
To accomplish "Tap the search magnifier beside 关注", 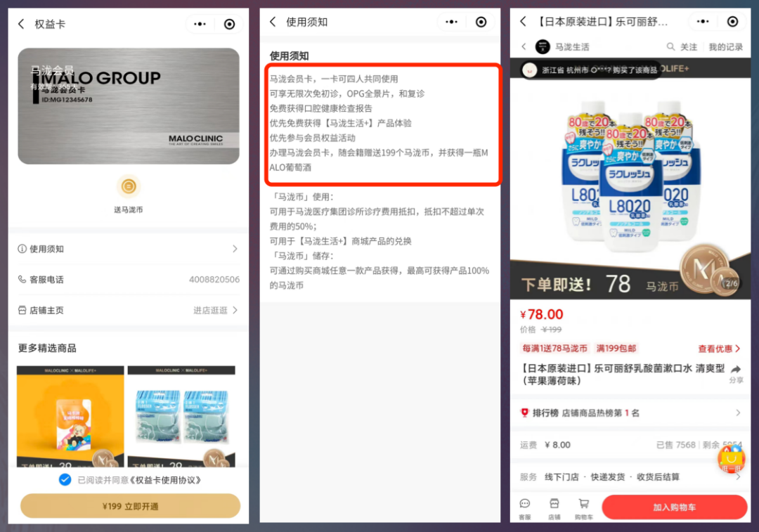I will pos(671,47).
